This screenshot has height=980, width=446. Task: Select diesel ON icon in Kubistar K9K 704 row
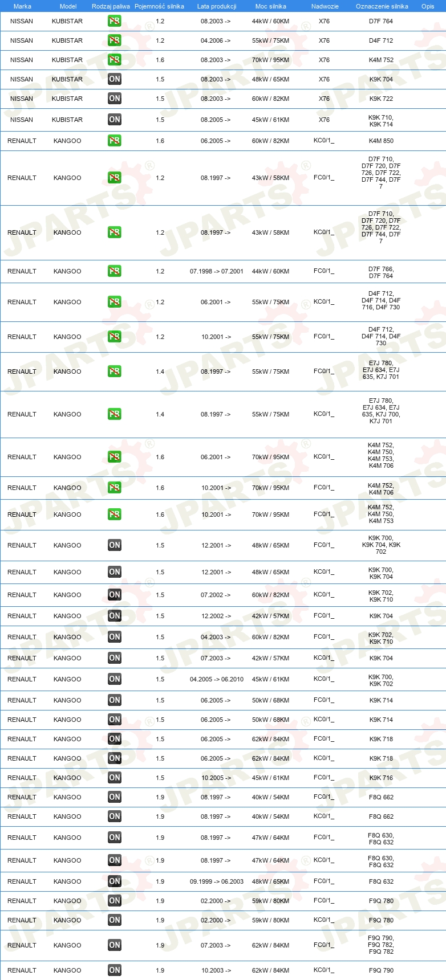click(x=115, y=79)
